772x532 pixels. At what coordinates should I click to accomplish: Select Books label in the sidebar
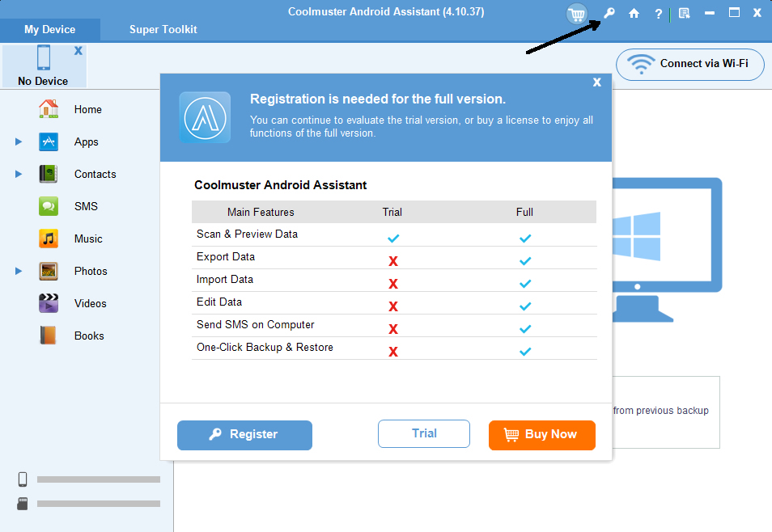[x=89, y=336]
